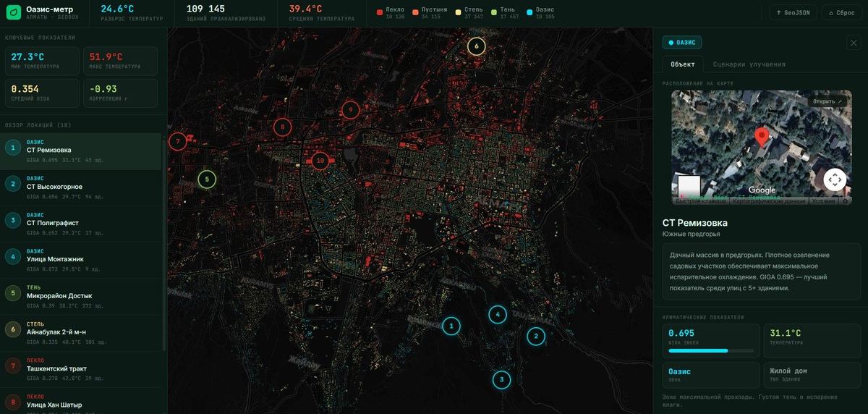This screenshot has height=414, width=868.
Task: Select map marker number 3
Action: 502,379
